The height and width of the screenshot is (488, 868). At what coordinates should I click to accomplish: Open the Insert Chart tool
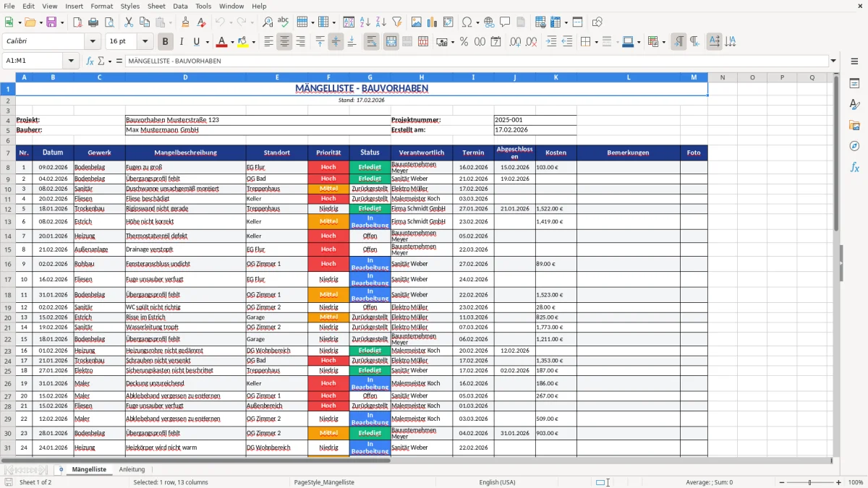431,22
